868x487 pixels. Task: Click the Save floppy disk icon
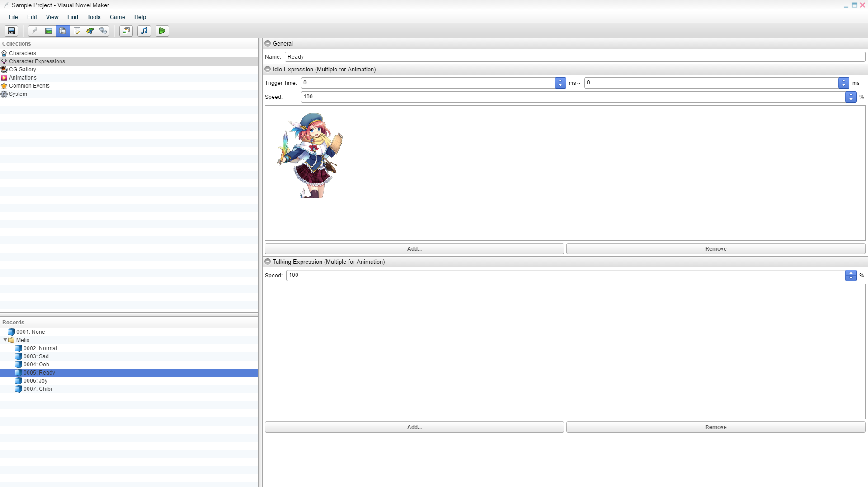[x=11, y=31]
